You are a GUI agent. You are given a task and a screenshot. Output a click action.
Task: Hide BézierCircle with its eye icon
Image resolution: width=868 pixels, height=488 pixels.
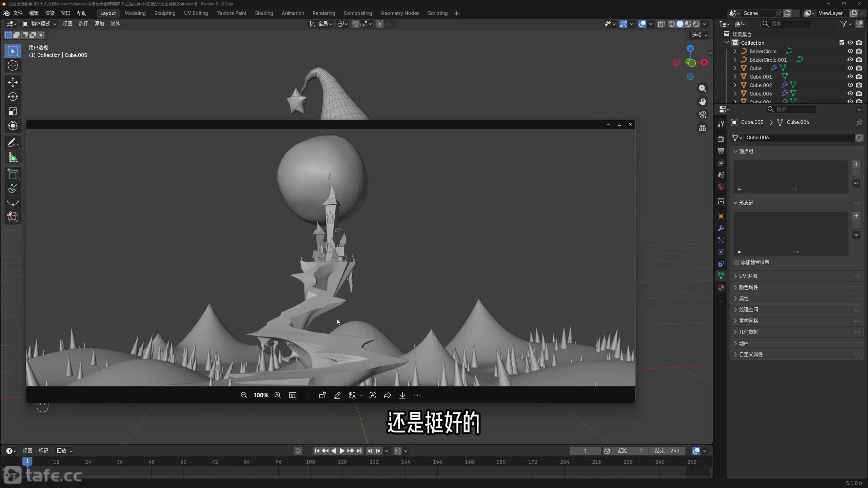[850, 51]
